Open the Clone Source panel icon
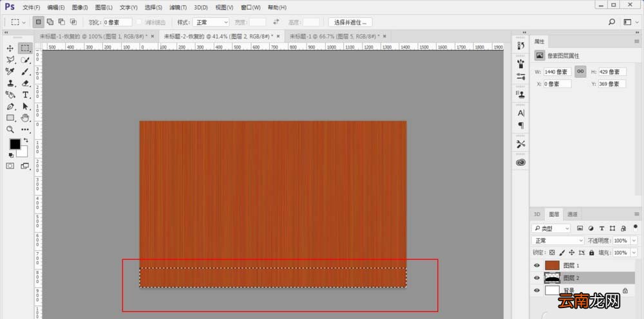The width and height of the screenshot is (644, 319). coord(521,95)
